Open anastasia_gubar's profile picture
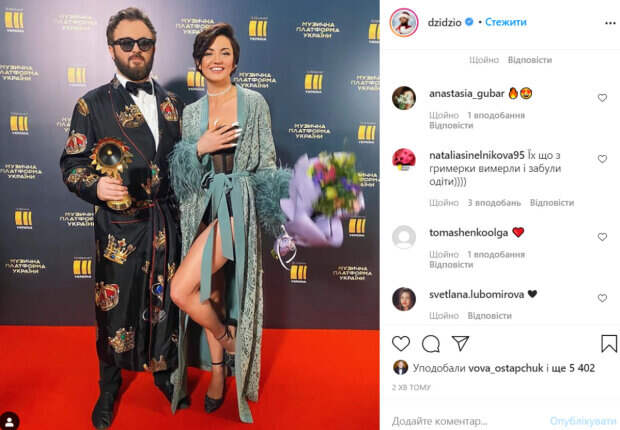 404,98
